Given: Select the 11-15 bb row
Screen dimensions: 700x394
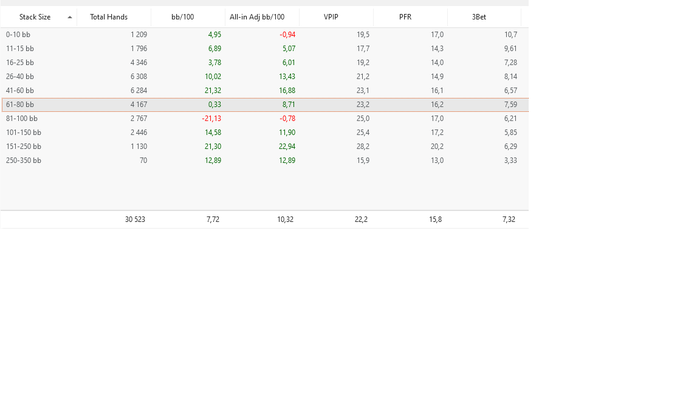Looking at the screenshot, I should coord(264,48).
